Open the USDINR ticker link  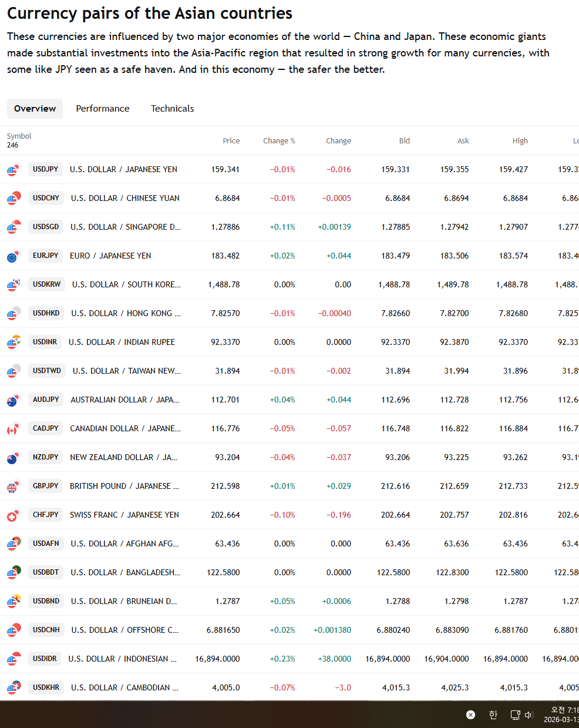point(45,342)
